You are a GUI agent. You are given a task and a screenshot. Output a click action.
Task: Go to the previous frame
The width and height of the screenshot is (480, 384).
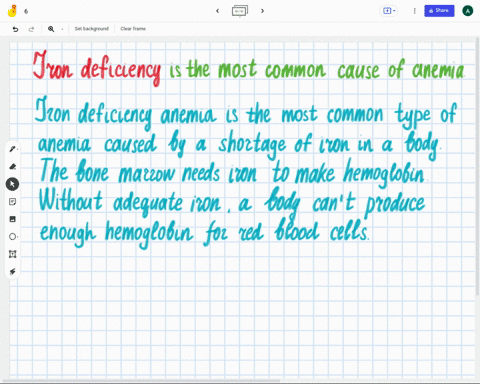click(x=218, y=11)
